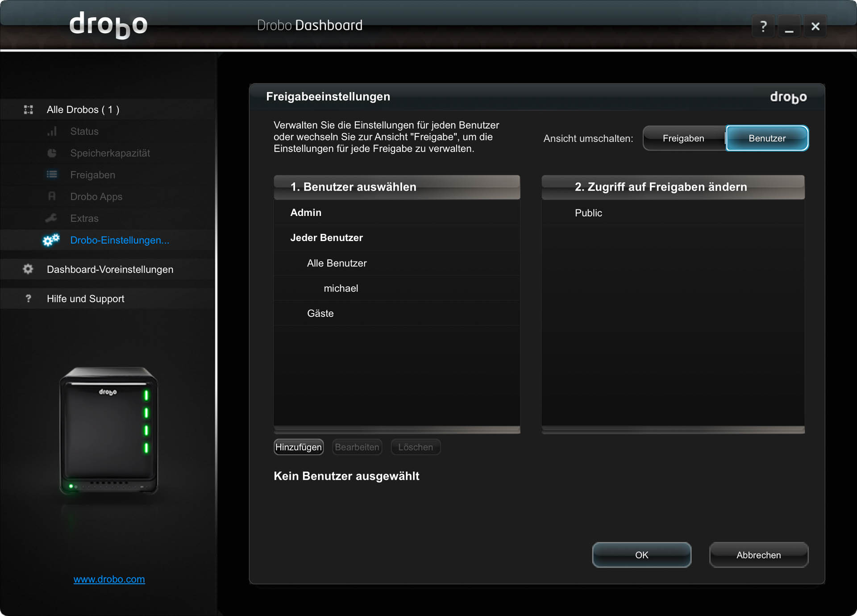Open Drobo Apps
The height and width of the screenshot is (616, 857).
click(96, 197)
